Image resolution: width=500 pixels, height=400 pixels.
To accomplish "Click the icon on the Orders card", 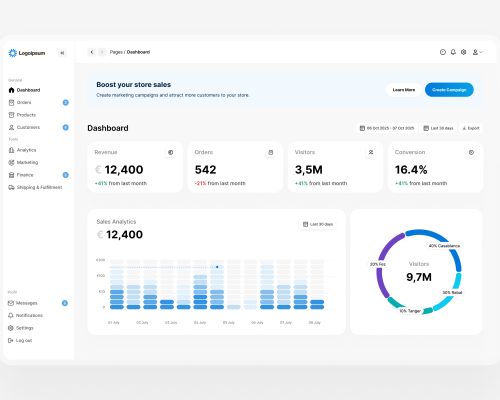I will [x=271, y=152].
